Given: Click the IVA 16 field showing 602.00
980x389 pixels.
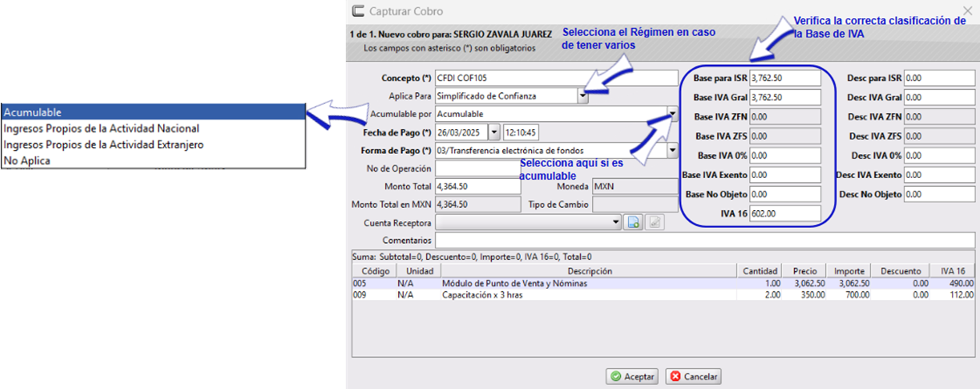Looking at the screenshot, I should pos(785,213).
